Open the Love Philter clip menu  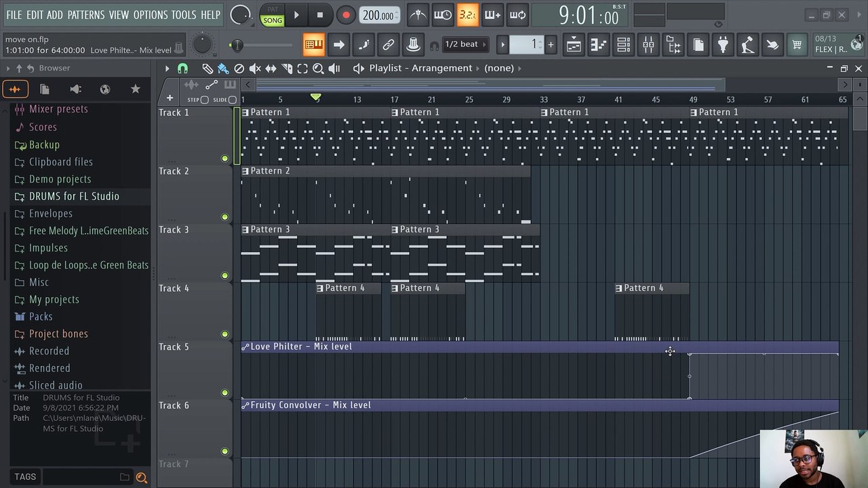(x=245, y=347)
